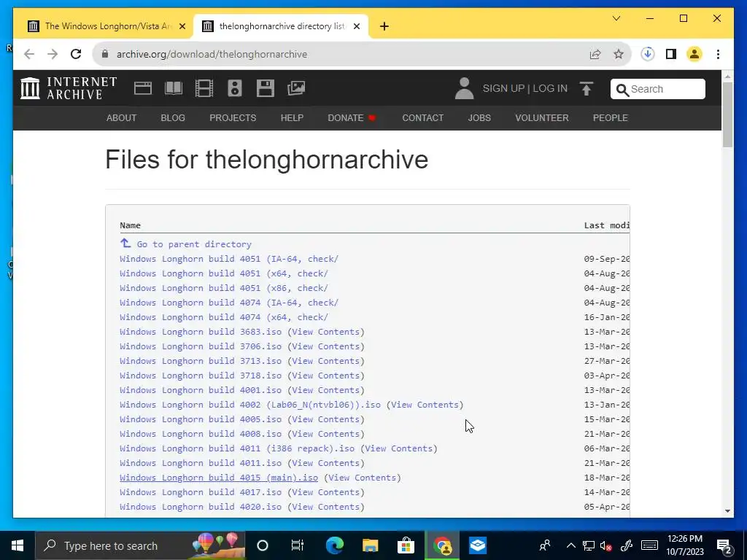Image resolution: width=747 pixels, height=560 pixels.
Task: Close the Windows Longhorn/Vista Archive tab
Action: tap(182, 26)
